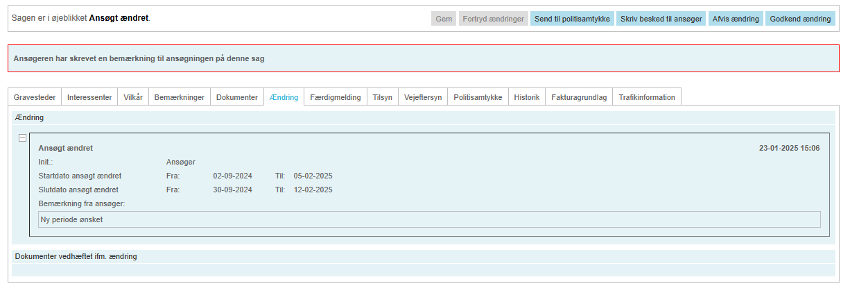The width and height of the screenshot is (868, 293).
Task: Open the Vejeftersyn tab
Action: click(x=423, y=97)
